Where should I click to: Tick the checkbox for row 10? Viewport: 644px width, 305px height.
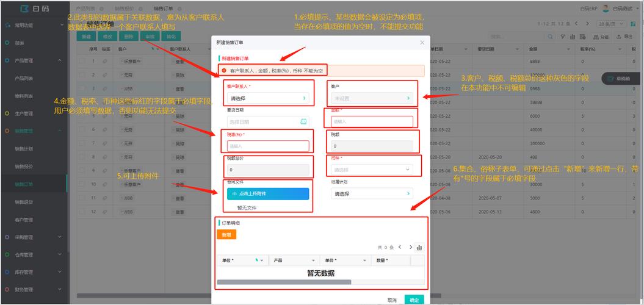click(x=82, y=184)
